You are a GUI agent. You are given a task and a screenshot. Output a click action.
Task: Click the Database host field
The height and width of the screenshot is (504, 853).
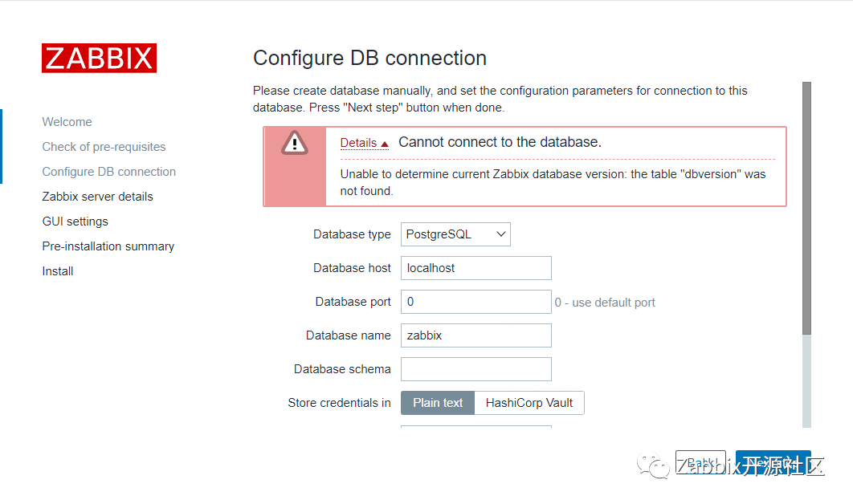[475, 268]
